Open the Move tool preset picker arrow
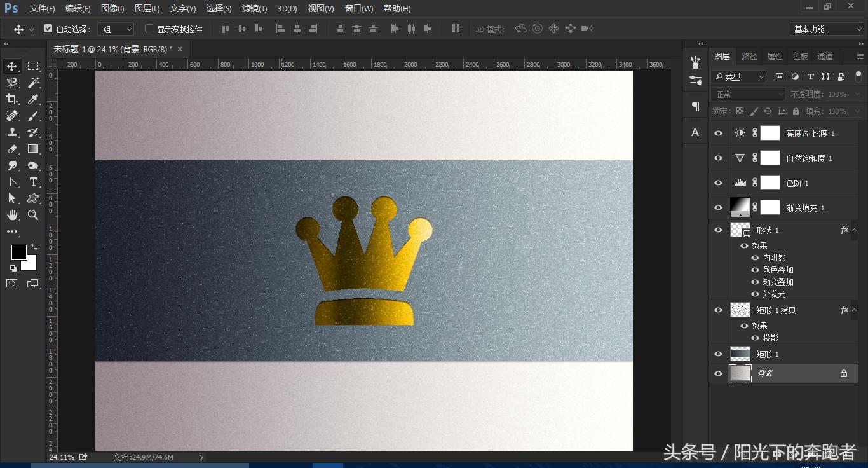Image resolution: width=868 pixels, height=468 pixels. tap(31, 30)
